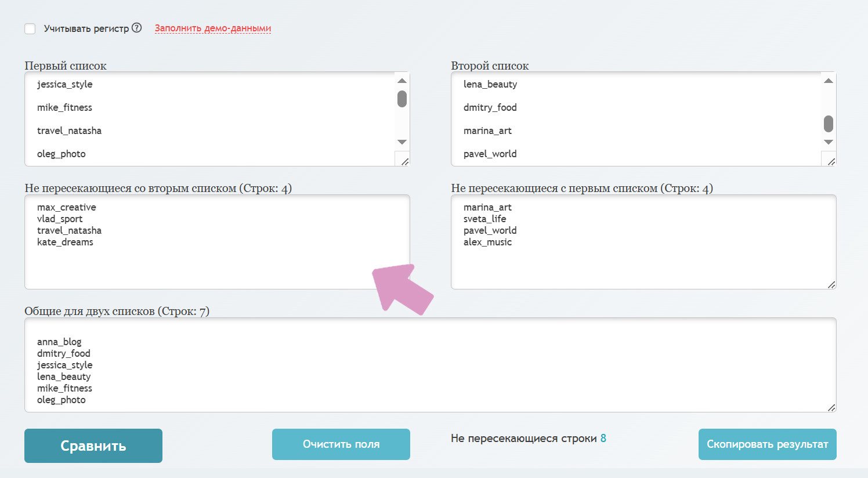Click kate_dreams in the left results

pyautogui.click(x=66, y=242)
